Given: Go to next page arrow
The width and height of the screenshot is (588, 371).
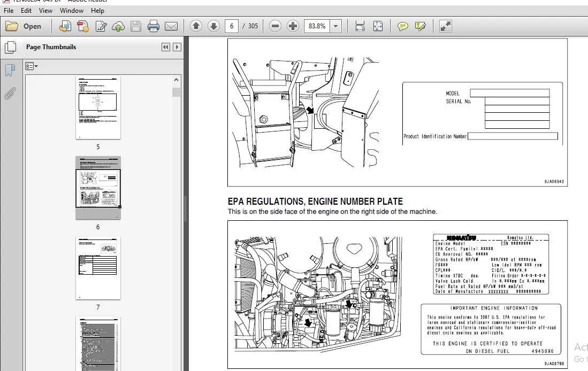Looking at the screenshot, I should 214,26.
